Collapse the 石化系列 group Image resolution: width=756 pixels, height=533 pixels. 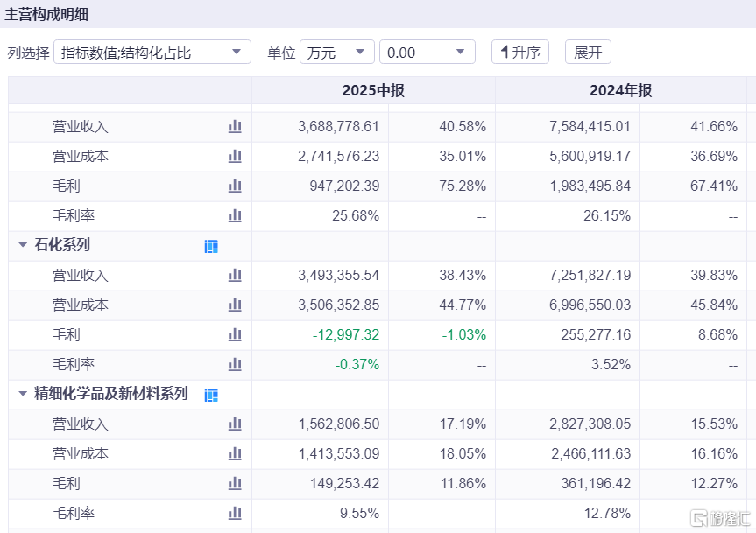coord(23,246)
